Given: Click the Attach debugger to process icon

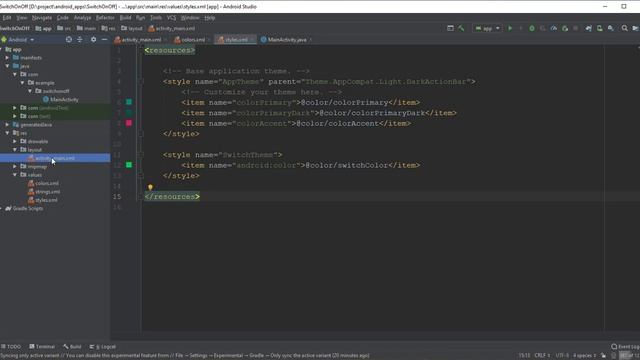Looking at the screenshot, I should point(565,28).
